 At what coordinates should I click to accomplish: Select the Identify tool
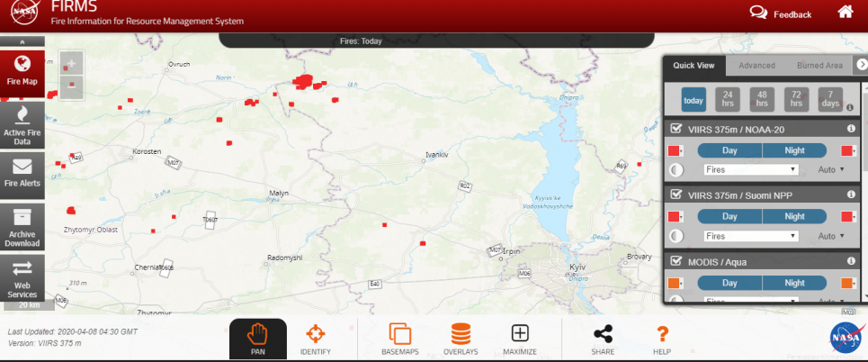click(315, 339)
